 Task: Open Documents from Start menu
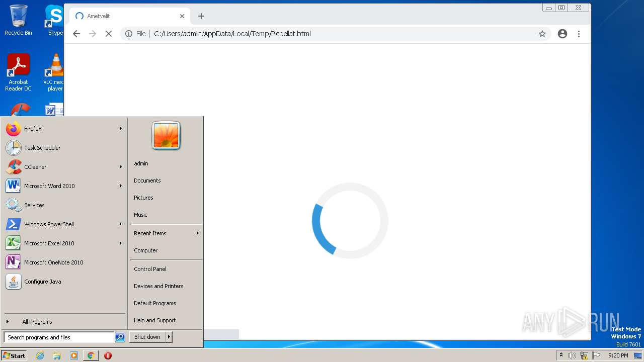(x=166, y=180)
